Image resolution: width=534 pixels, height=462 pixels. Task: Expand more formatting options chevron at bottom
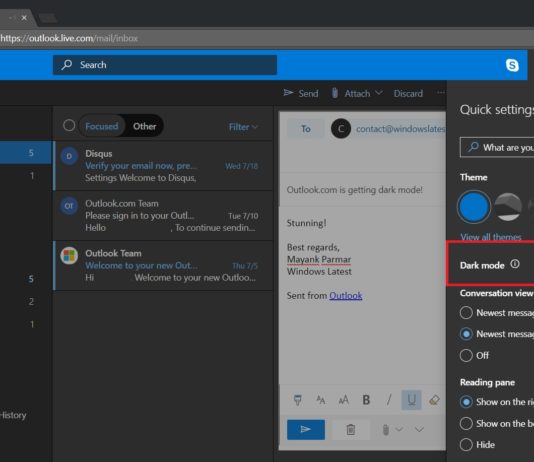click(x=419, y=430)
